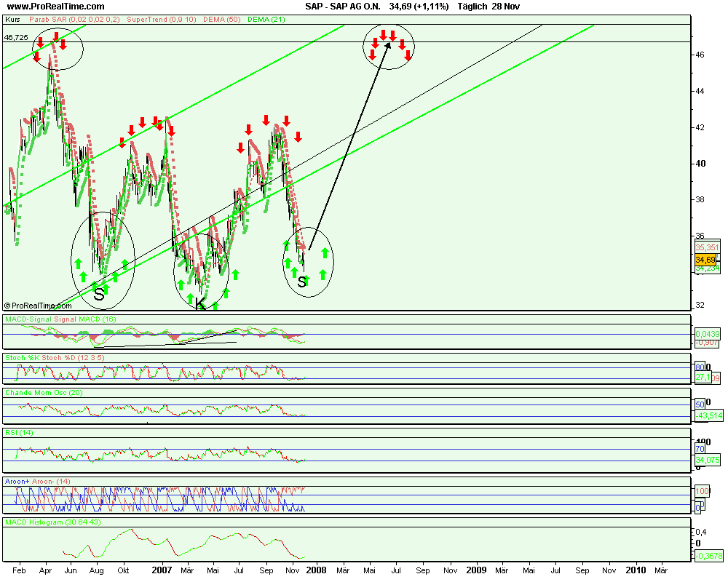The image size is (728, 582).
Task: Click the 2009 year marker on the time axis
Action: pyautogui.click(x=475, y=570)
